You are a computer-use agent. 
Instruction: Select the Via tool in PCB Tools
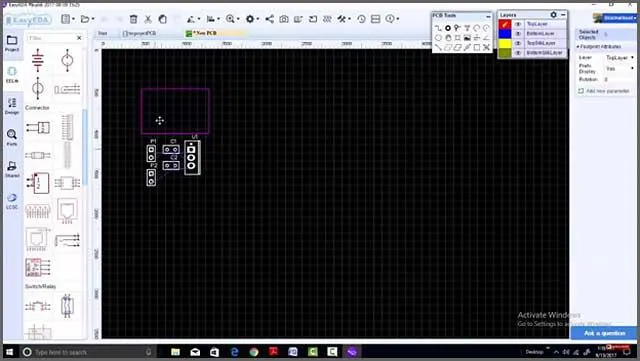pos(457,28)
